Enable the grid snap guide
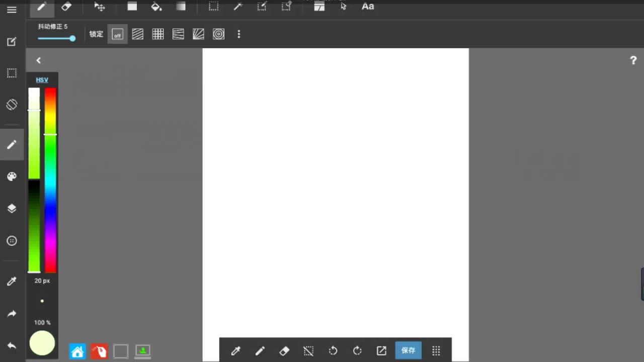 [158, 34]
